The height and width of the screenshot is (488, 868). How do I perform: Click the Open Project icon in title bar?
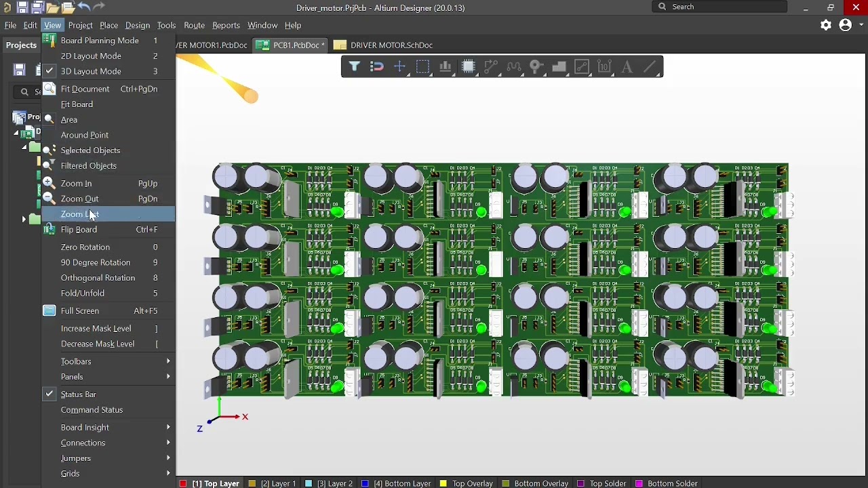(x=68, y=7)
